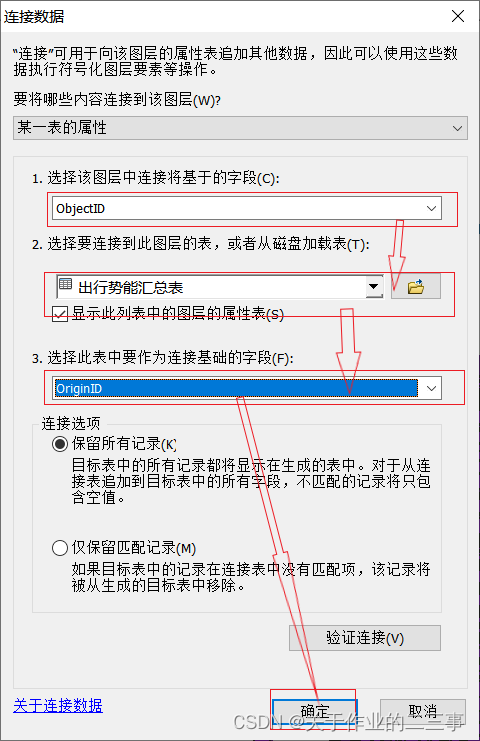Select the 保留所有记录 radio button
The height and width of the screenshot is (741, 480).
[60, 444]
